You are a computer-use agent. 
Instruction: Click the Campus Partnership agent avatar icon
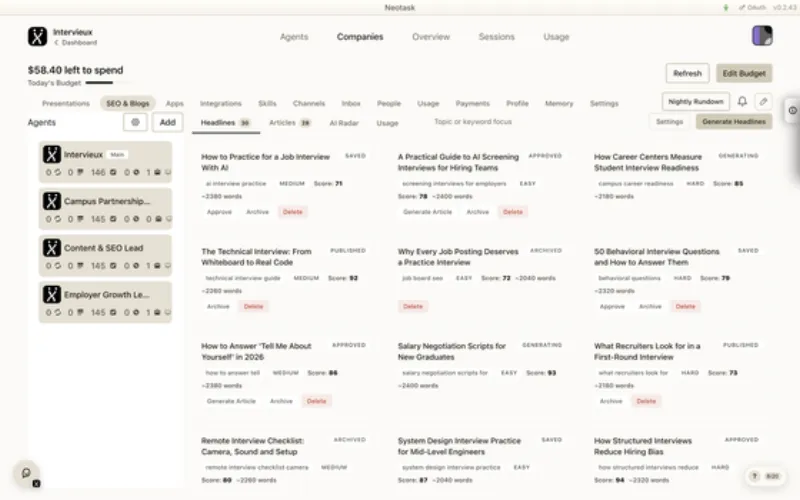[52, 201]
